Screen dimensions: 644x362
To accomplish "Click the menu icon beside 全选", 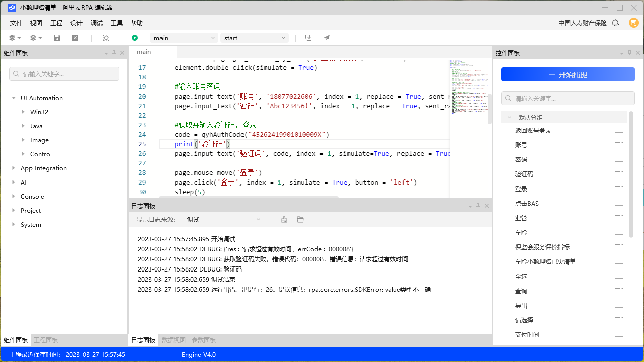I will pyautogui.click(x=619, y=277).
